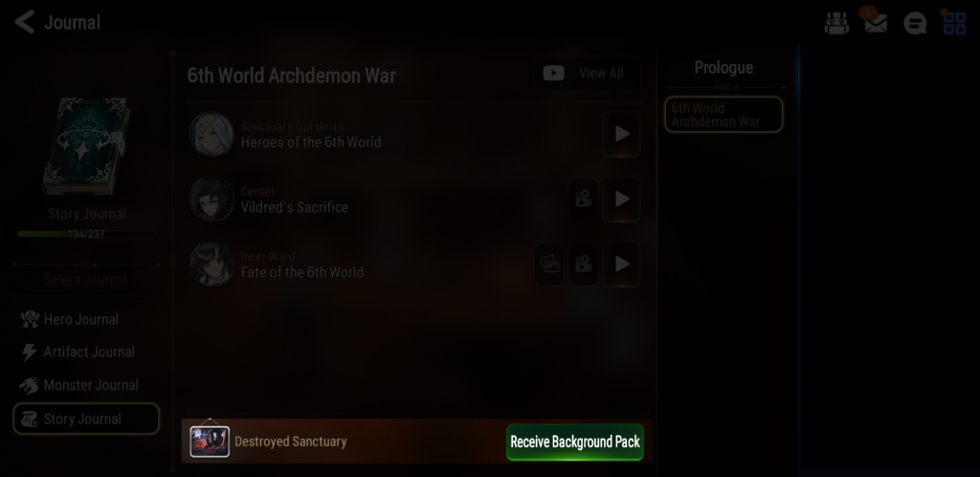Open the grid menu icon
The width and height of the screenshot is (980, 477).
[954, 23]
